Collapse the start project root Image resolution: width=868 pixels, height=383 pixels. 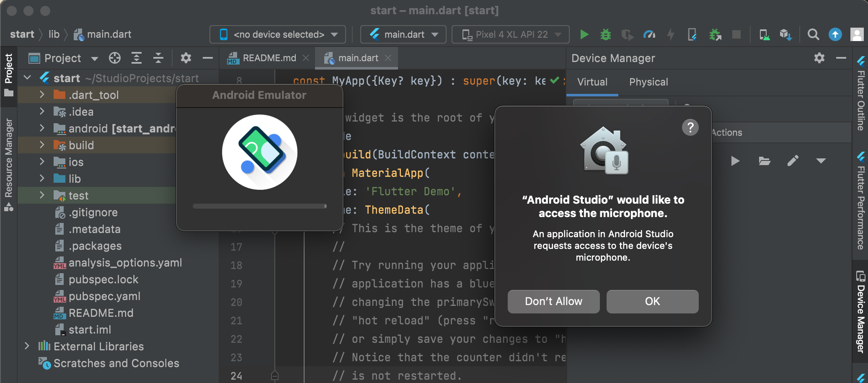click(28, 78)
